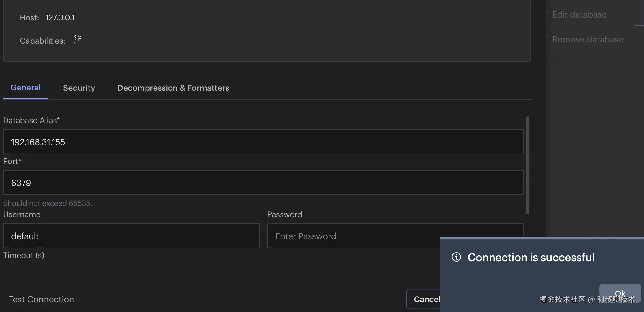Click the Host value 127.0.0.1
The image size is (644, 312).
click(x=60, y=18)
